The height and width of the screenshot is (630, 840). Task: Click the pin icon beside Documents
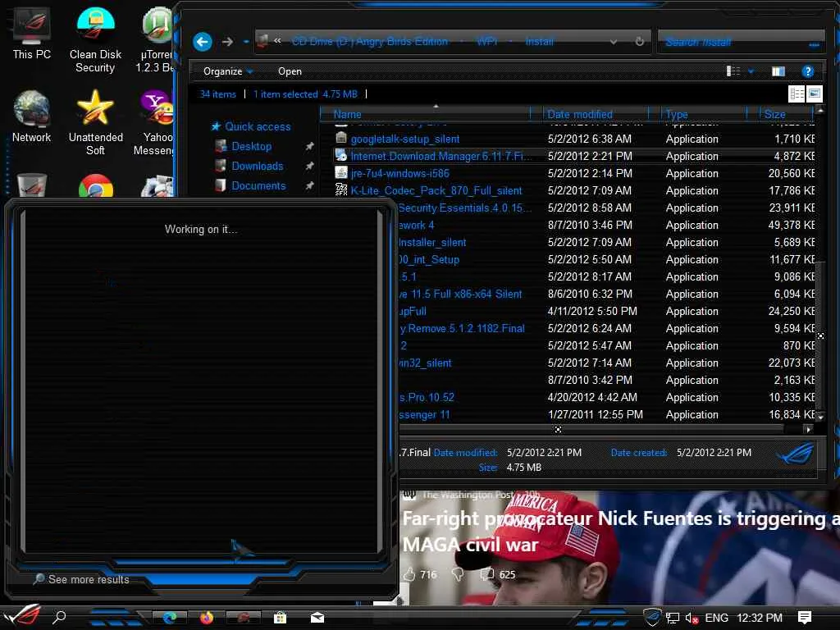(309, 186)
